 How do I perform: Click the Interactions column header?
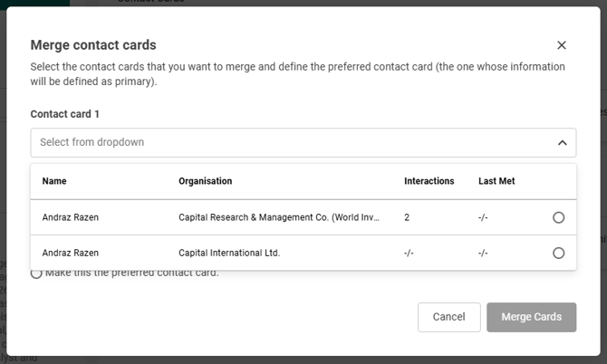pyautogui.click(x=429, y=181)
